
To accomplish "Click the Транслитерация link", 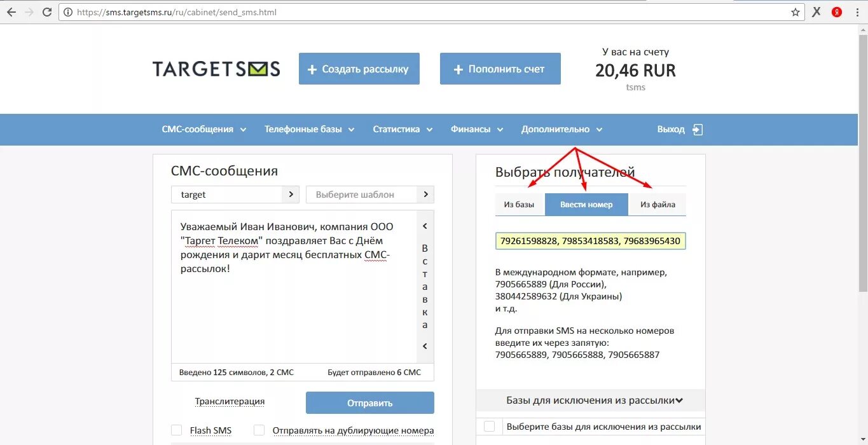I will 230,401.
